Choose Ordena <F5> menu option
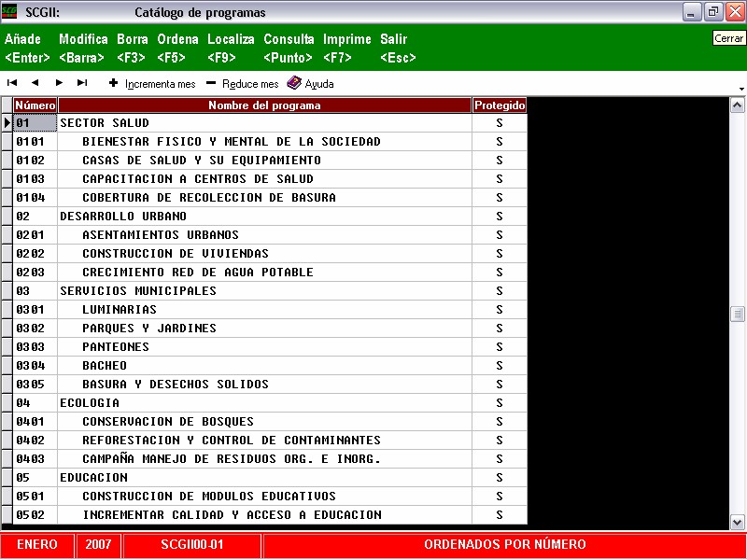747x560 pixels. (177, 49)
